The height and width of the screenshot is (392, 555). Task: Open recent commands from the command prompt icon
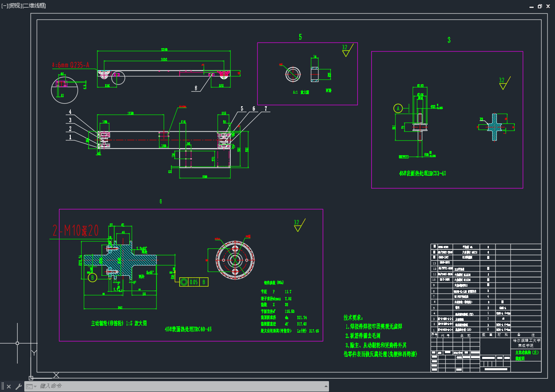click(x=31, y=387)
